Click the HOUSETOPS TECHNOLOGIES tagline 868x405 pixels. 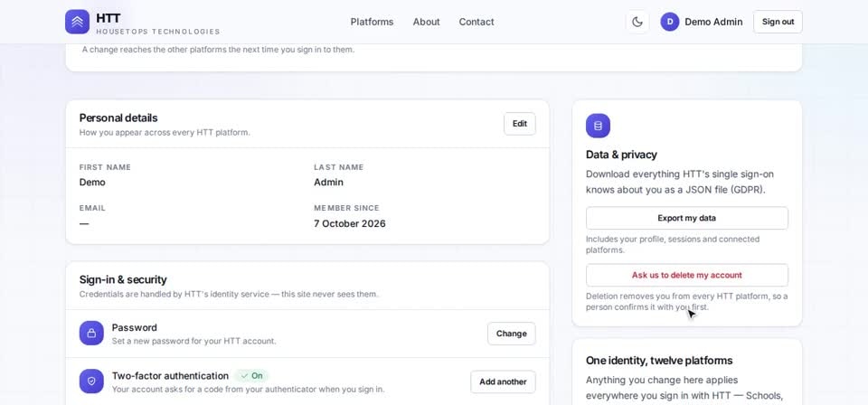point(157,32)
